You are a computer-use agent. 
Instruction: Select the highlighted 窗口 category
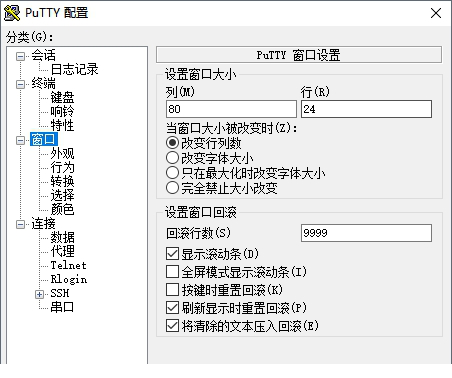tap(44, 139)
